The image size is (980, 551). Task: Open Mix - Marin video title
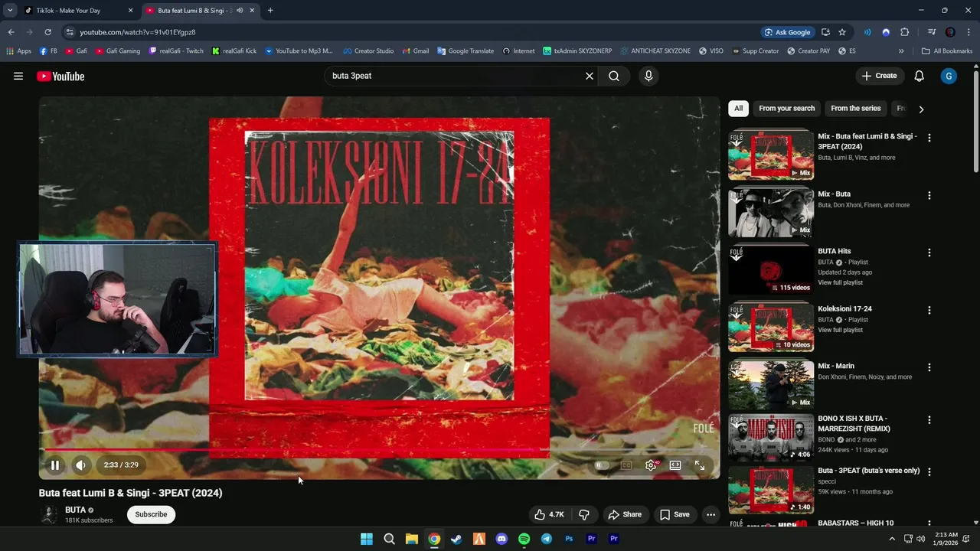coord(835,366)
